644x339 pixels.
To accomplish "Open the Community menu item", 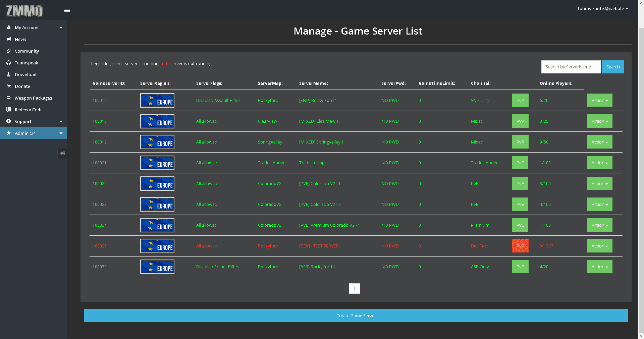I will [34, 51].
